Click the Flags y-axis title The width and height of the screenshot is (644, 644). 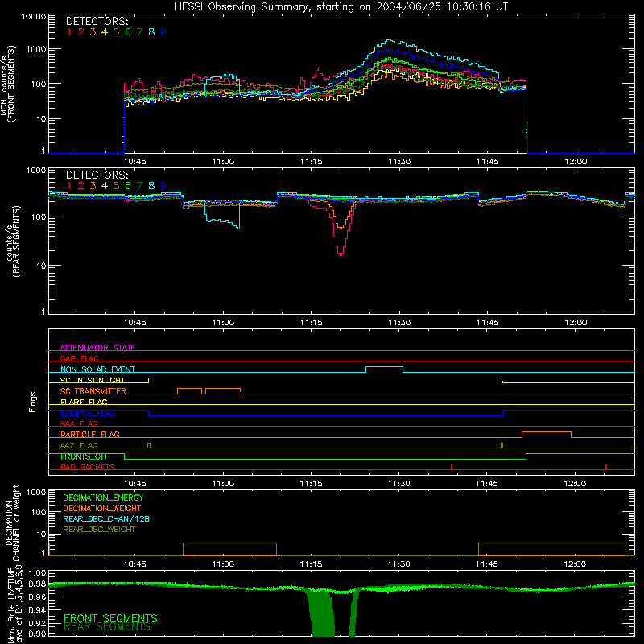click(32, 402)
